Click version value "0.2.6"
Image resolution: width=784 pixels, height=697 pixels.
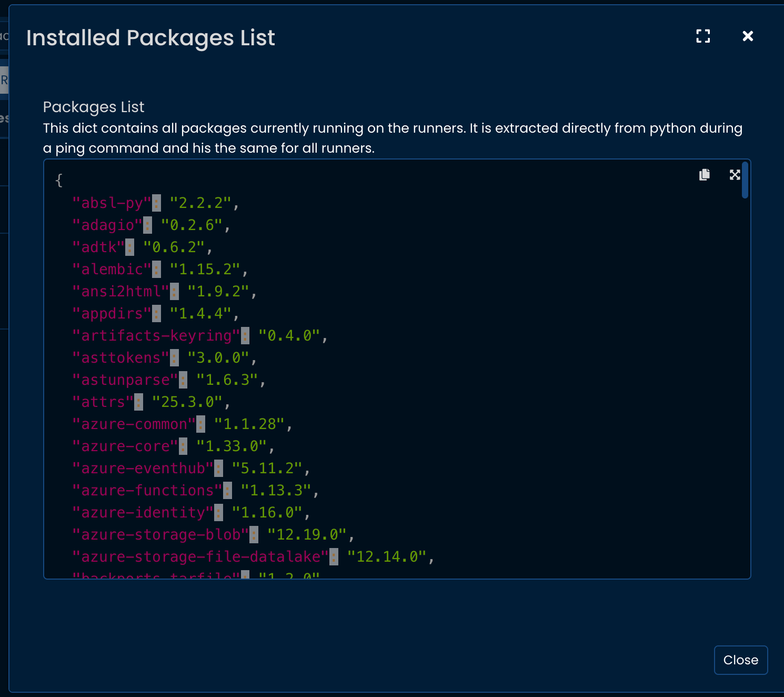192,225
